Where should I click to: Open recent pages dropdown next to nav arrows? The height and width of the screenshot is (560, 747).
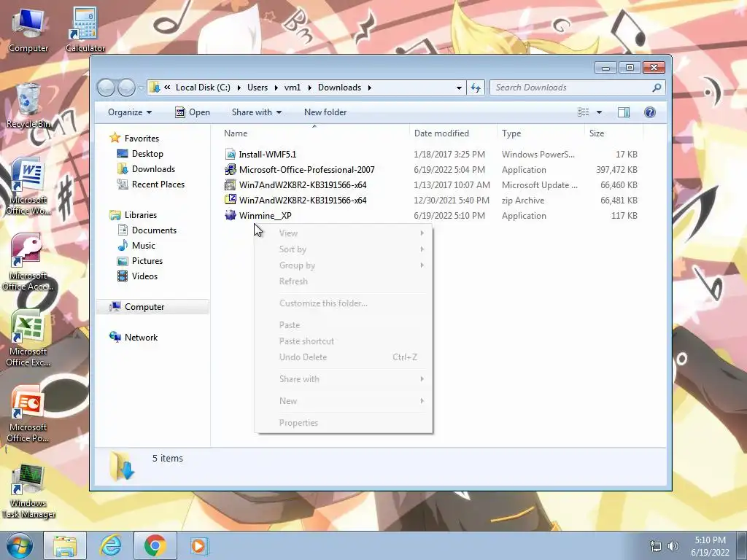pos(141,87)
